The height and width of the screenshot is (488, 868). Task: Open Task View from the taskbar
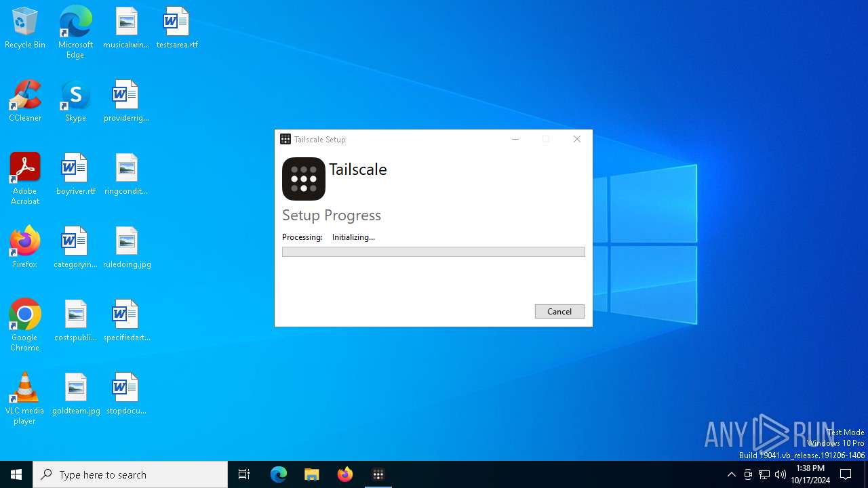click(244, 474)
